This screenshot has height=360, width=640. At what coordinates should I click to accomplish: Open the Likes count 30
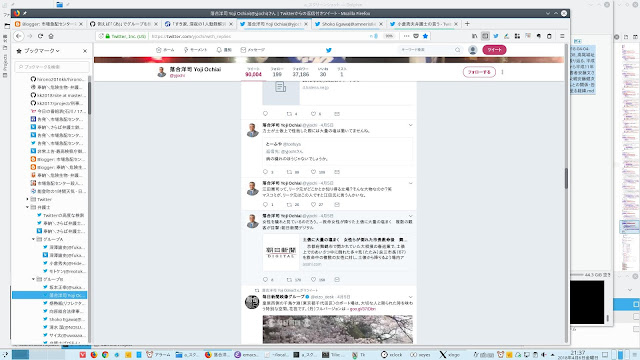click(x=323, y=72)
